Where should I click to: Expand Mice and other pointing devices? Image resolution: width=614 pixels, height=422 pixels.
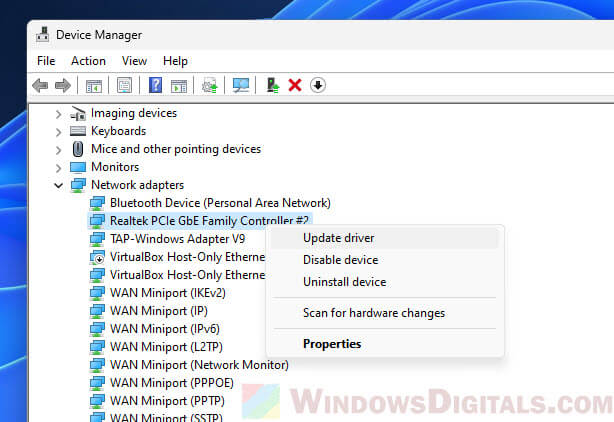click(x=58, y=150)
